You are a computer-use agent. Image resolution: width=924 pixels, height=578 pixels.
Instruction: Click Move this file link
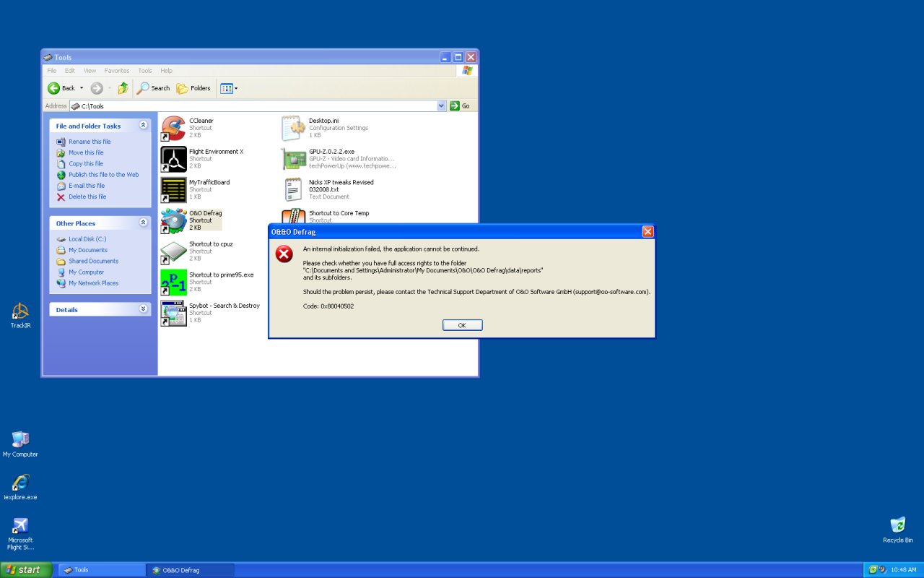[86, 152]
